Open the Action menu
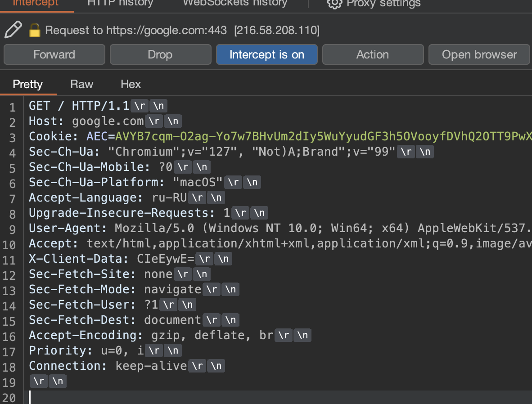 [x=373, y=55]
